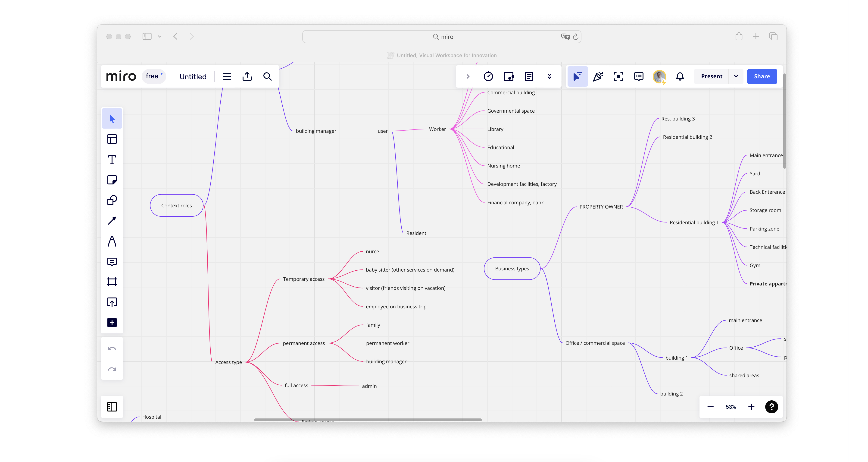Select the Access type node

(228, 362)
